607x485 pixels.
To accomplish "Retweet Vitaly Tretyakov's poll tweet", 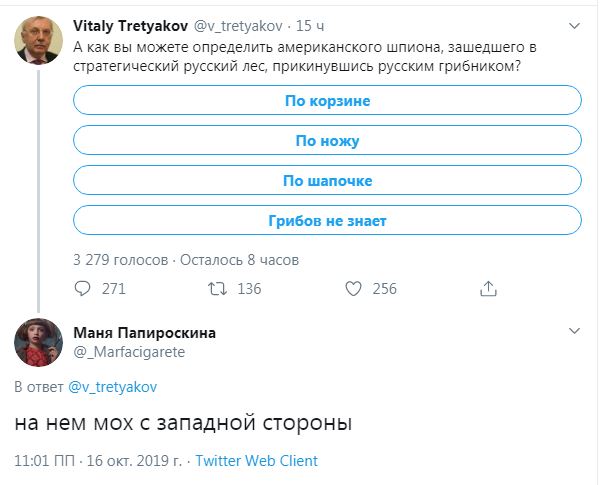I will (216, 289).
